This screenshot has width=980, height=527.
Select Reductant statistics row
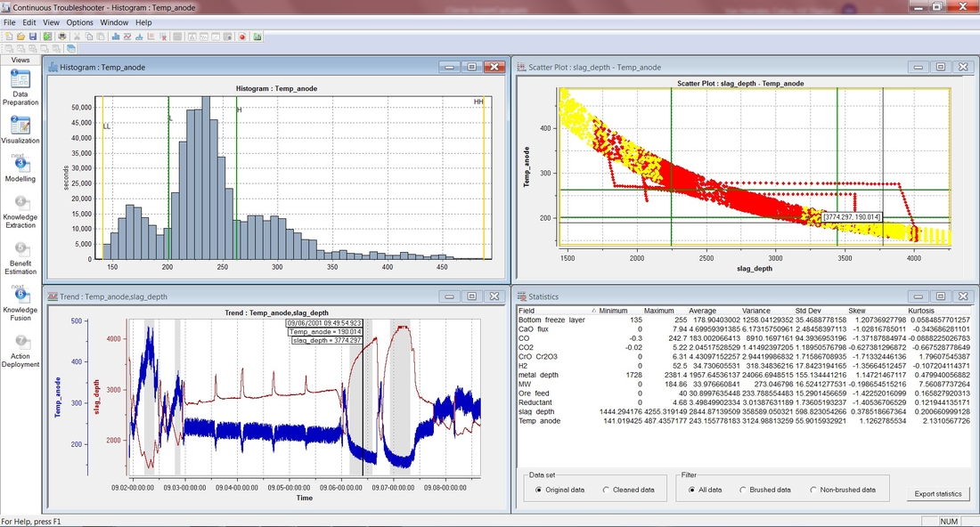tap(745, 402)
